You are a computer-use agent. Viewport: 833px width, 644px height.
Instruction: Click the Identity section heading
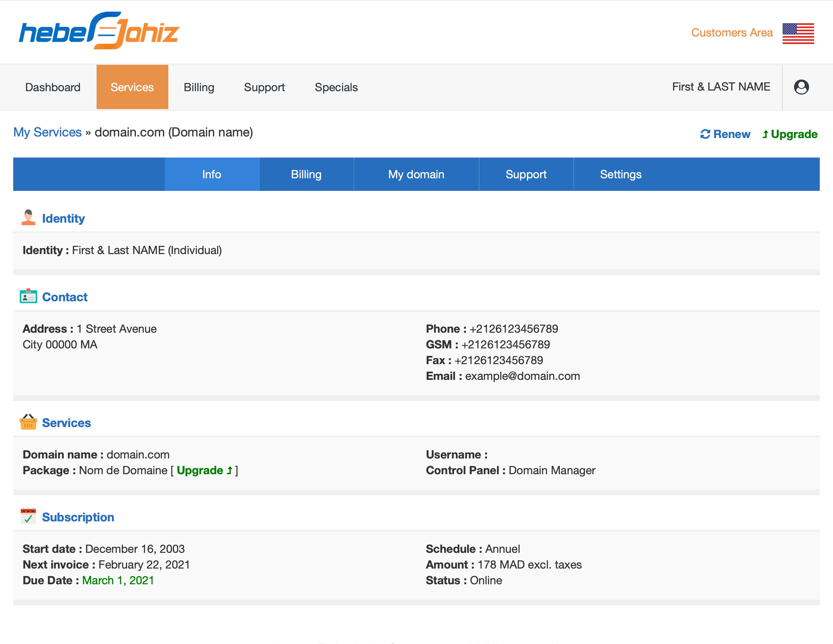coord(63,219)
